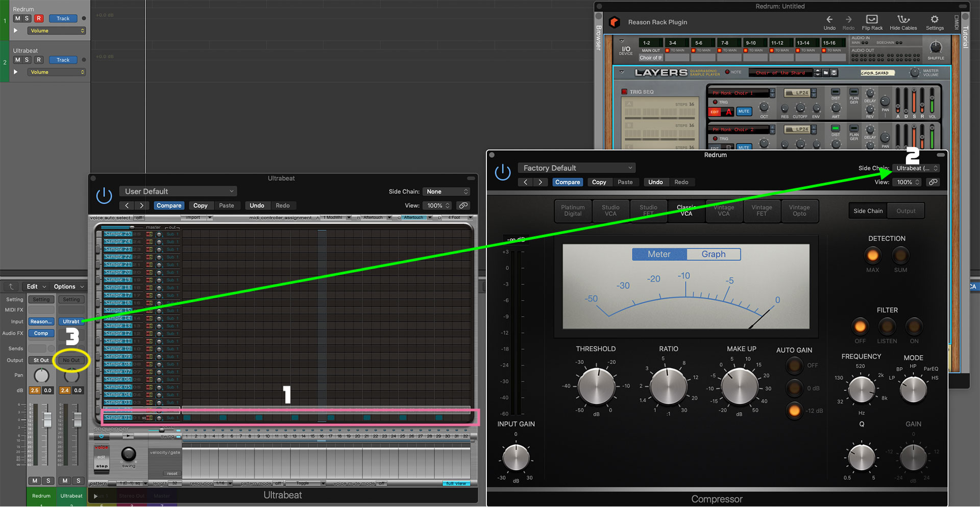Click the Reason logo icon
This screenshot has width=980, height=507.
(x=615, y=22)
